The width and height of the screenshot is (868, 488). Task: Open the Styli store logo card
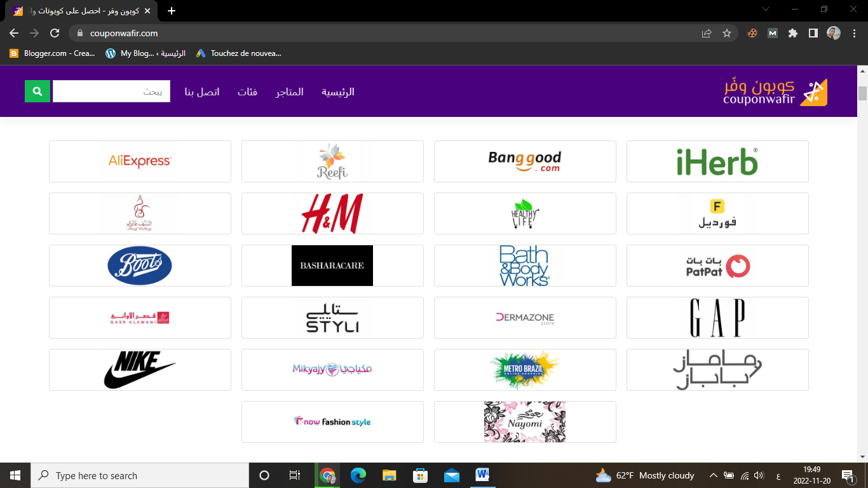(332, 318)
